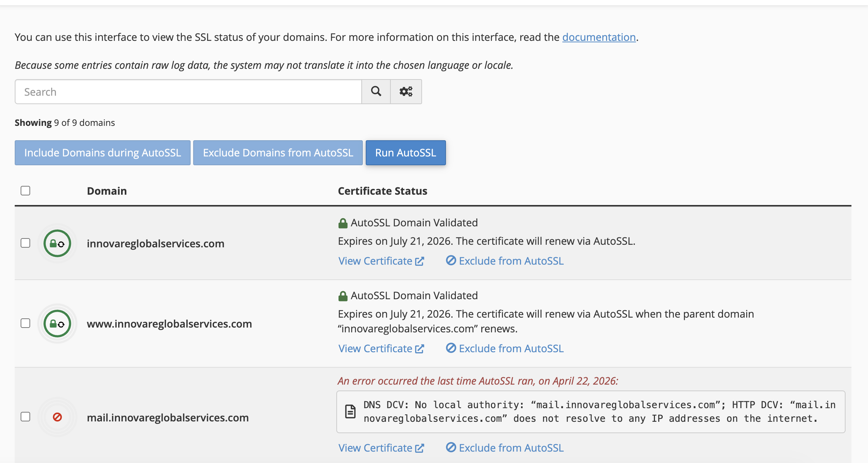Image resolution: width=868 pixels, height=463 pixels.
Task: Click Exclude Domains from AutoSSL button
Action: (278, 153)
